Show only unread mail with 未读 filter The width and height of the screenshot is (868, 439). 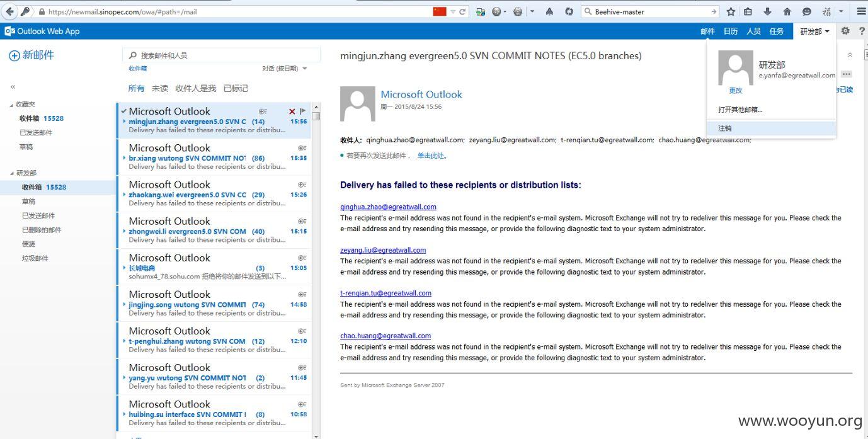tap(160, 88)
